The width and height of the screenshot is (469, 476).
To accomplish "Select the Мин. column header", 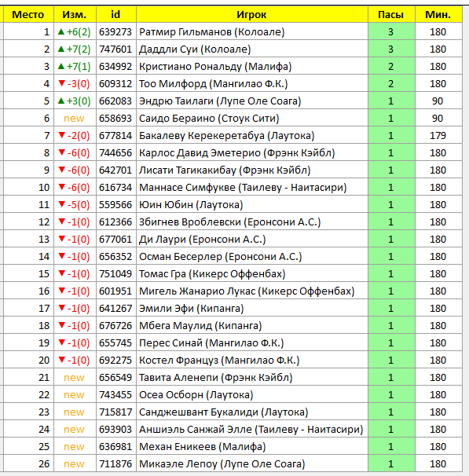I will pyautogui.click(x=438, y=14).
